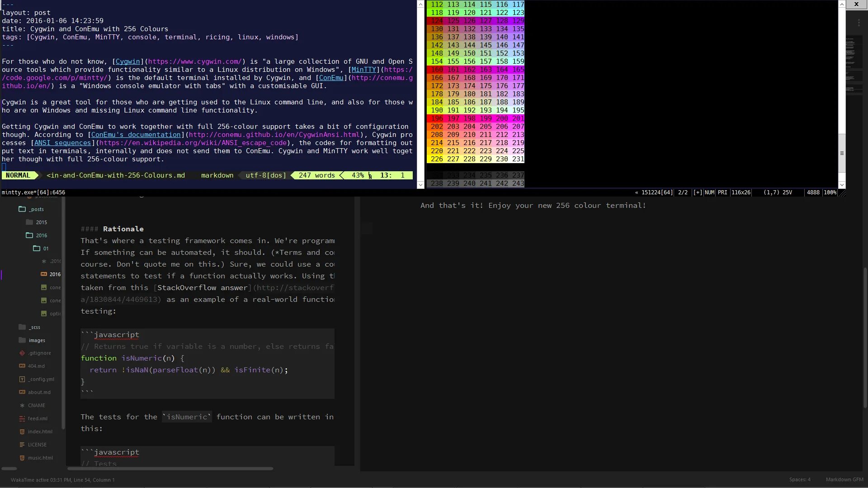This screenshot has height=488, width=868.
Task: Open the LICENSE file
Action: click(37, 445)
